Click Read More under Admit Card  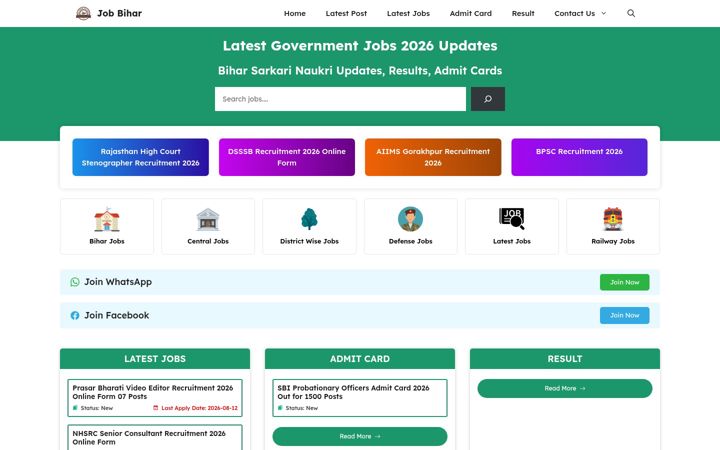(x=360, y=436)
